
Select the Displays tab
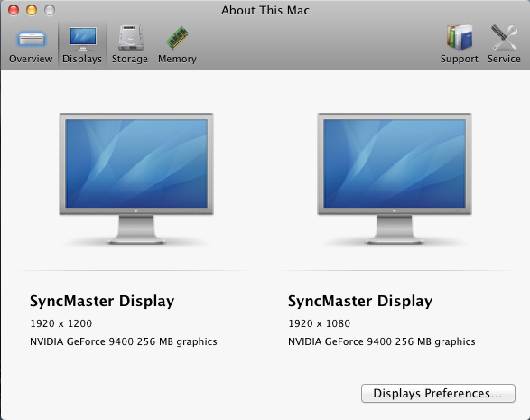82,44
